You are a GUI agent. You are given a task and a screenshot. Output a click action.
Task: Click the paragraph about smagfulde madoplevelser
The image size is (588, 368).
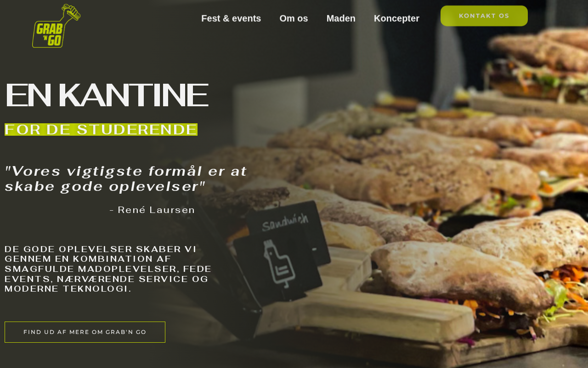coord(108,269)
